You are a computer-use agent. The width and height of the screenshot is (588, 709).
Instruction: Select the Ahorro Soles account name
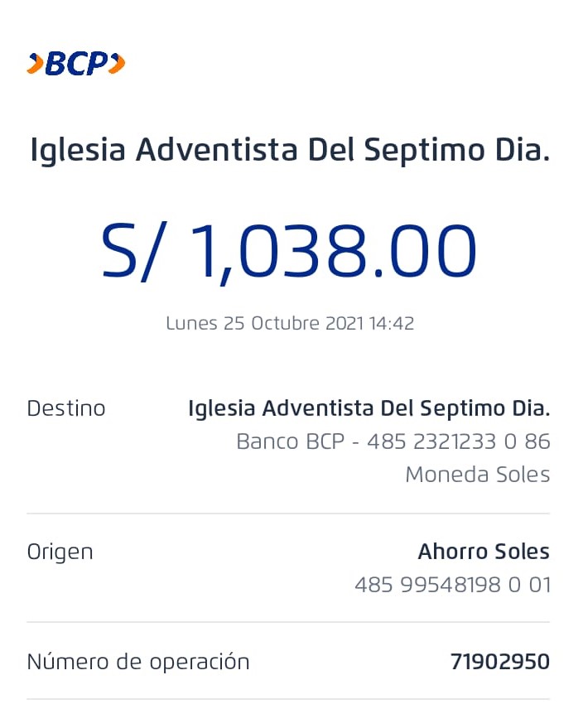[x=484, y=552]
